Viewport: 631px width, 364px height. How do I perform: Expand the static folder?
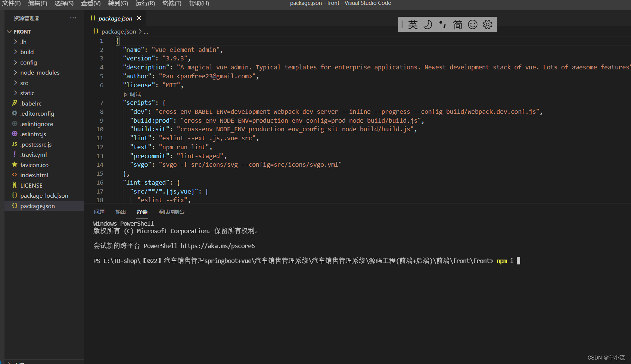tap(45, 93)
